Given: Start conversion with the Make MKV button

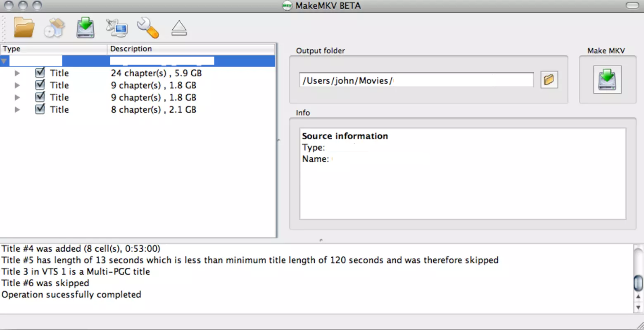Looking at the screenshot, I should (607, 80).
